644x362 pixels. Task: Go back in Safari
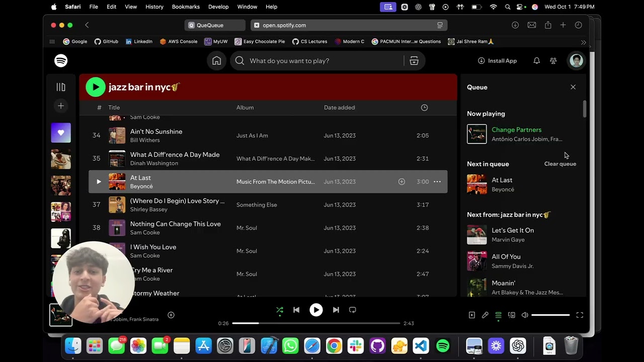[87, 25]
